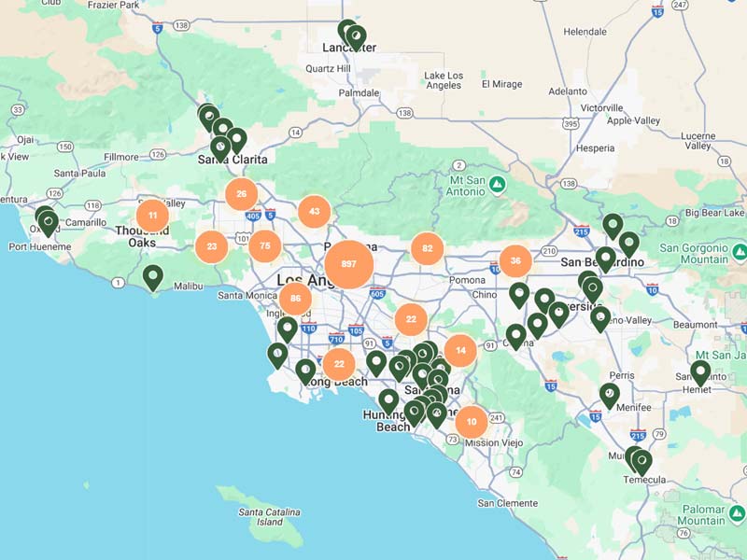
Task: Click the 86 cluster near Inglewood
Action: (295, 298)
